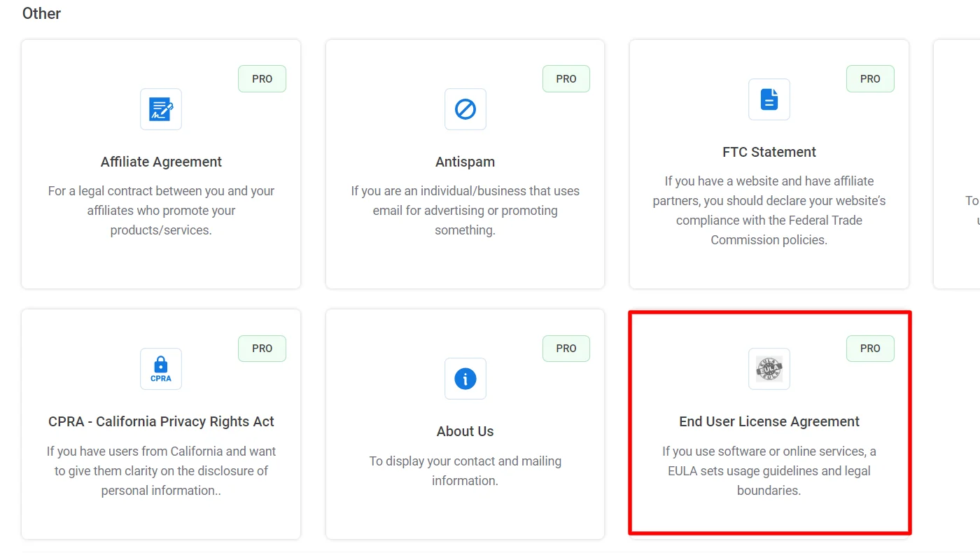
Task: Click the PRO badge on End User License Agreement
Action: click(x=870, y=348)
